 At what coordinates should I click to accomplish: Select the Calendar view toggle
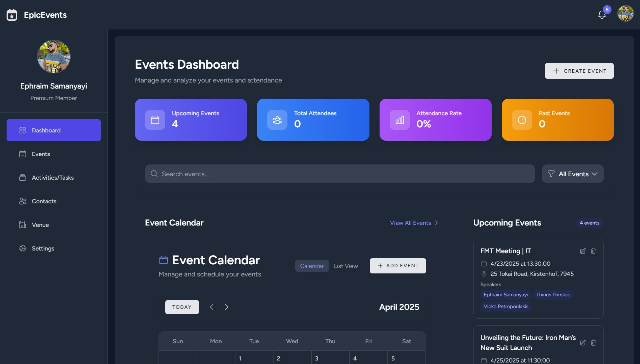[x=312, y=266]
